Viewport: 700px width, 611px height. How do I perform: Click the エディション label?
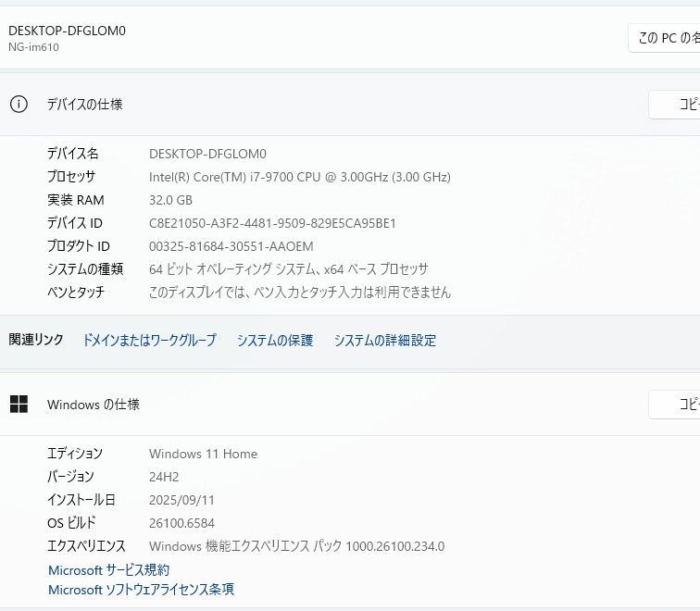(75, 454)
